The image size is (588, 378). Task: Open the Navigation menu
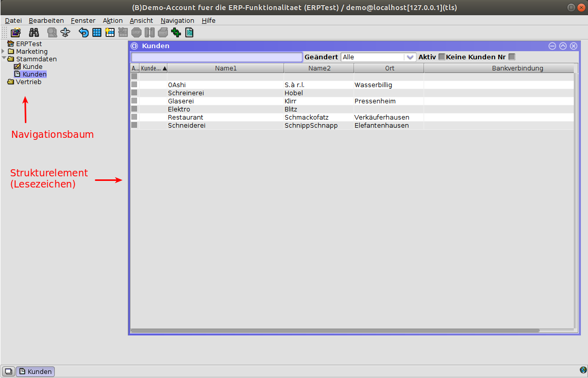click(x=177, y=20)
